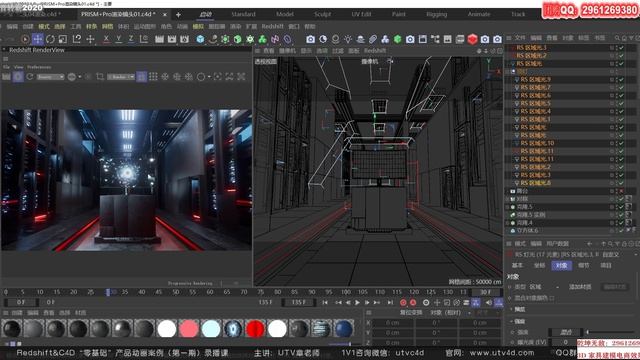Screen dimensions: 640x360
Task: Toggle the highlighted IPR start button in RenderView
Action: (x=18, y=77)
